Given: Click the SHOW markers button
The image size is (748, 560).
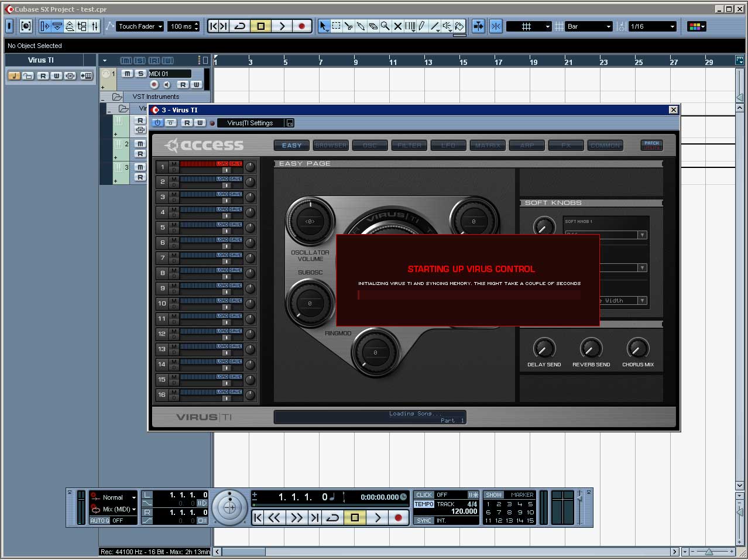Looking at the screenshot, I should pyautogui.click(x=493, y=495).
